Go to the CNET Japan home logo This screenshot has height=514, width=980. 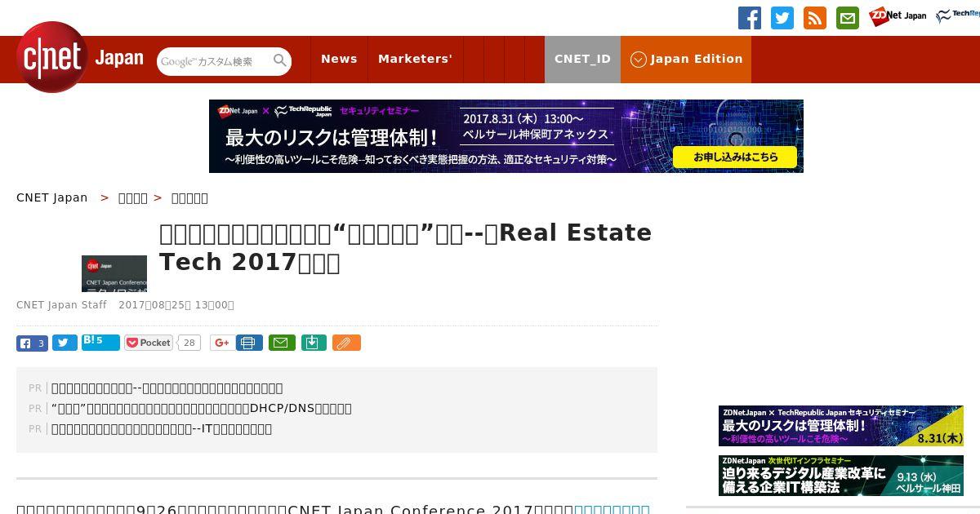[80, 57]
